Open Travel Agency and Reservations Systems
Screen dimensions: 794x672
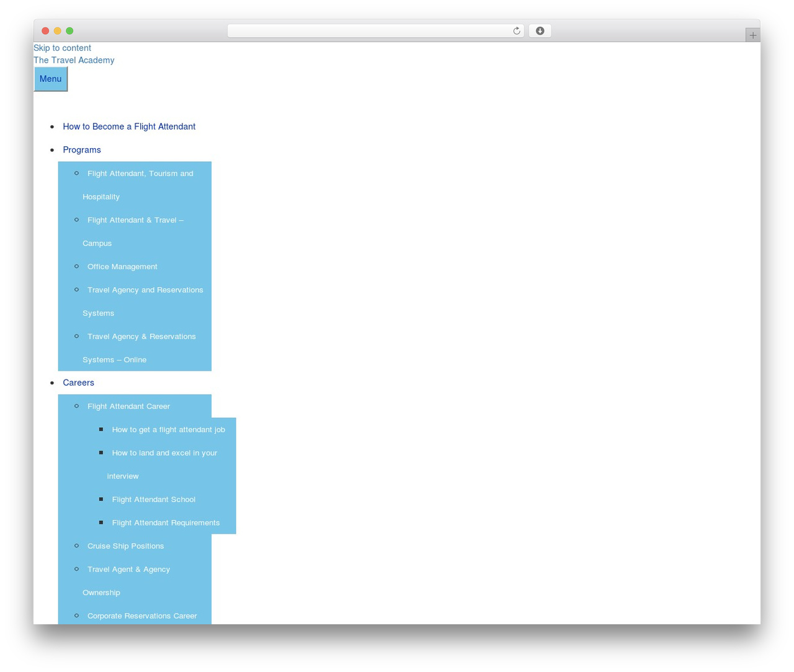pos(143,301)
